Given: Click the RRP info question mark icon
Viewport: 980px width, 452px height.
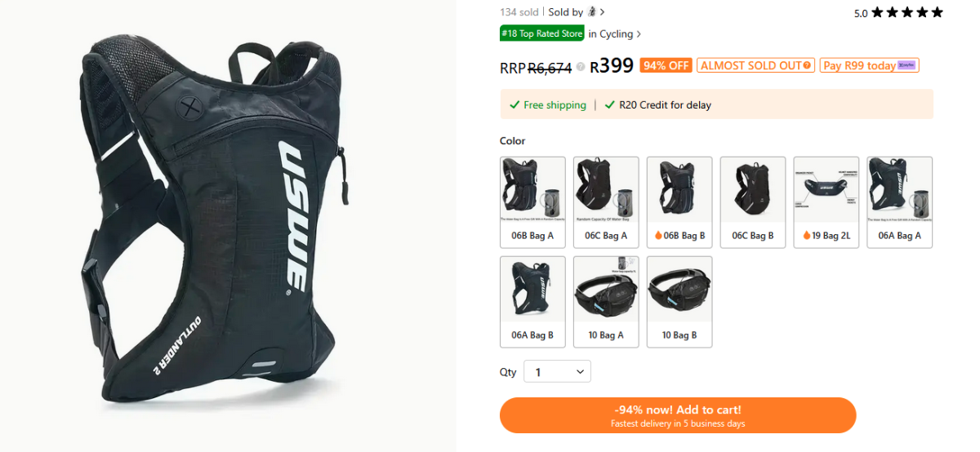Looking at the screenshot, I should (581, 67).
